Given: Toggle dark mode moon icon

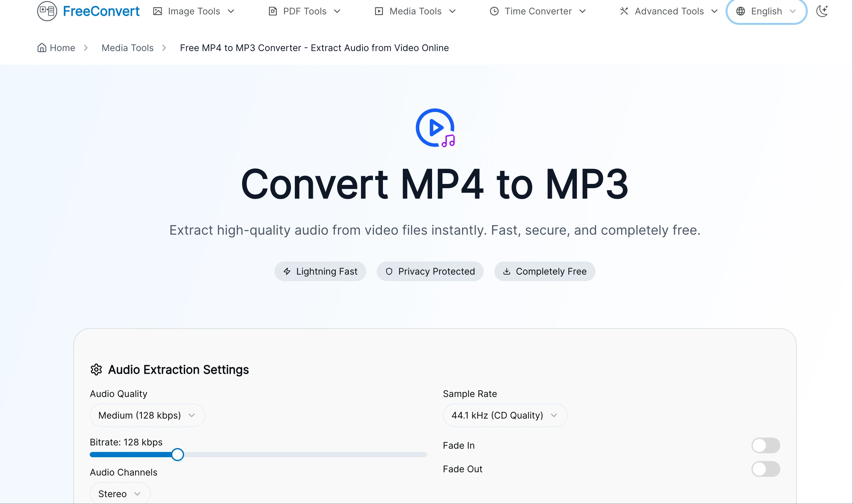Looking at the screenshot, I should [x=822, y=11].
